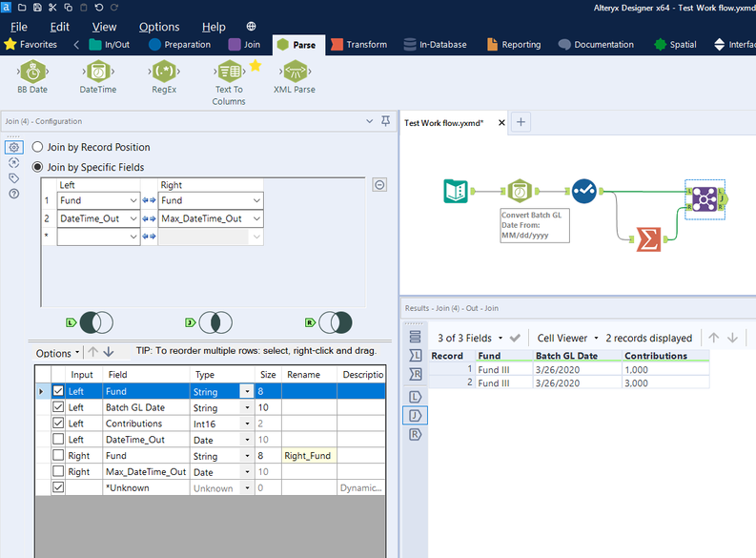The image size is (756, 558).
Task: Show the R output anchor results
Action: point(415,435)
